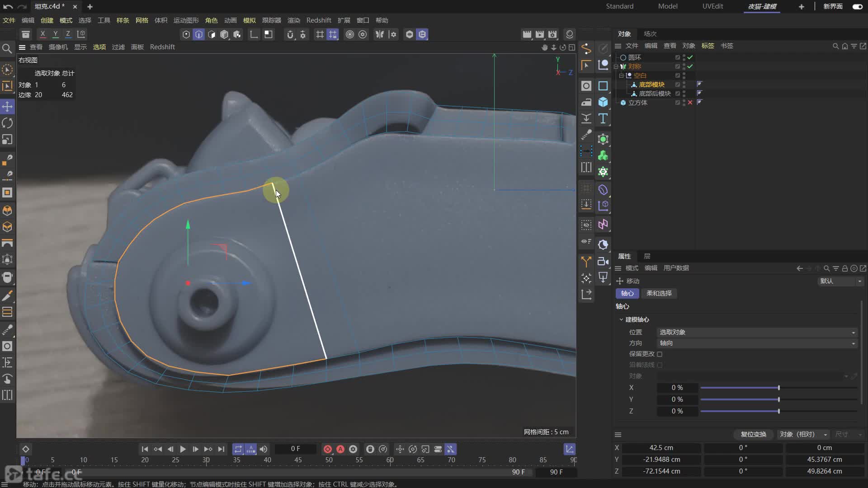The width and height of the screenshot is (868, 488).
Task: Click the Autokeying button
Action: click(x=340, y=449)
